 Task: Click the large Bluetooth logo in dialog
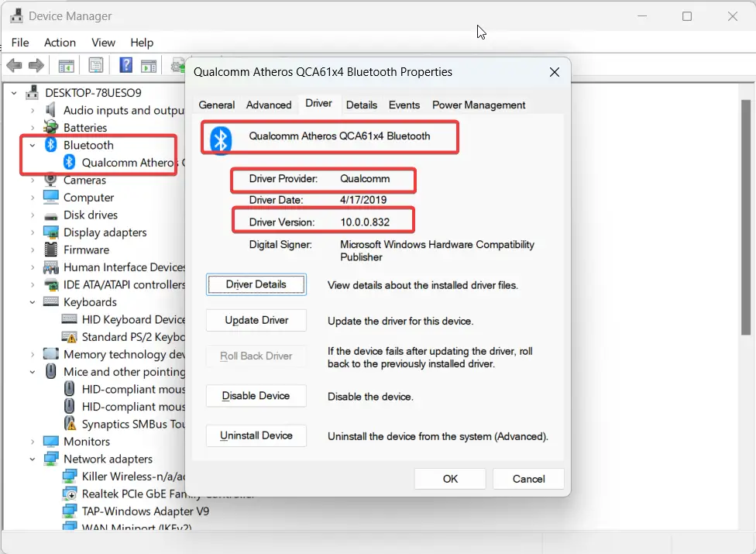[221, 139]
